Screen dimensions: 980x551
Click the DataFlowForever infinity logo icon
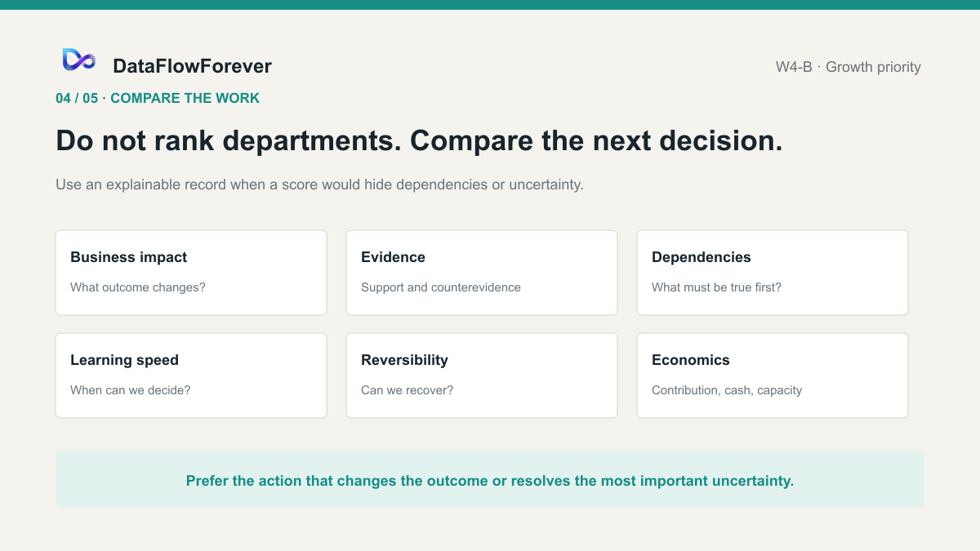click(79, 59)
